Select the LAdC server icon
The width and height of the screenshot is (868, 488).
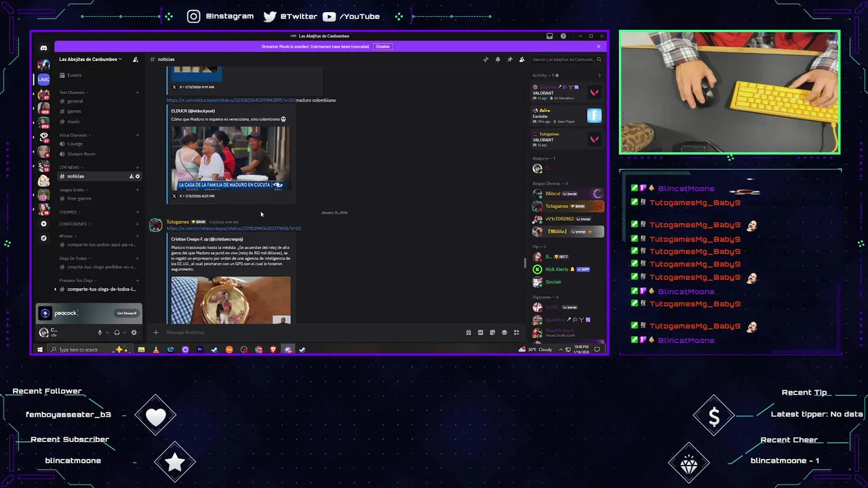[43, 79]
